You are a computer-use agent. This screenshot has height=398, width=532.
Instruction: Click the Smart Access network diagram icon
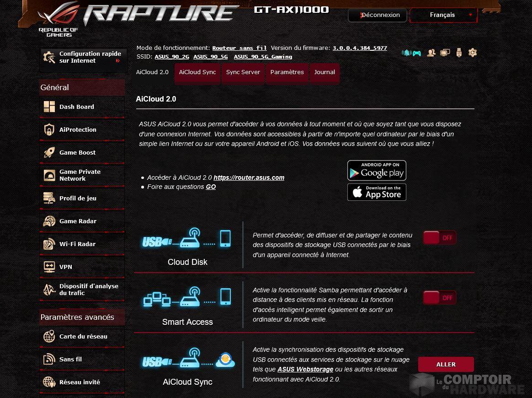(x=187, y=296)
